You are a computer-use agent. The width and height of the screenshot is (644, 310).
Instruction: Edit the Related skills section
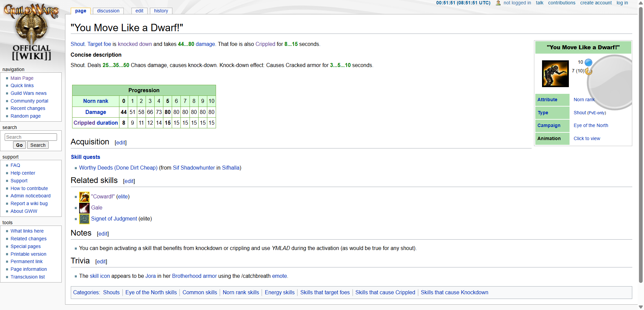click(x=129, y=181)
